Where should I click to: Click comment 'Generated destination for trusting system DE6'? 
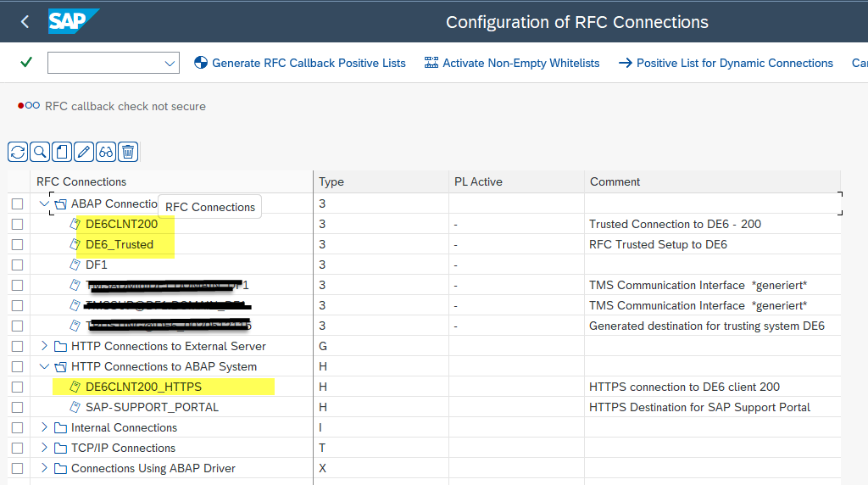(x=707, y=326)
